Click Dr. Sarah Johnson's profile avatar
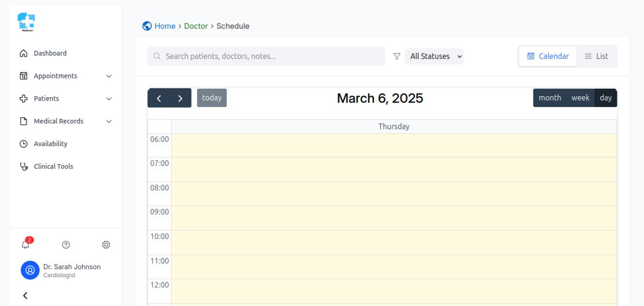 tap(30, 270)
